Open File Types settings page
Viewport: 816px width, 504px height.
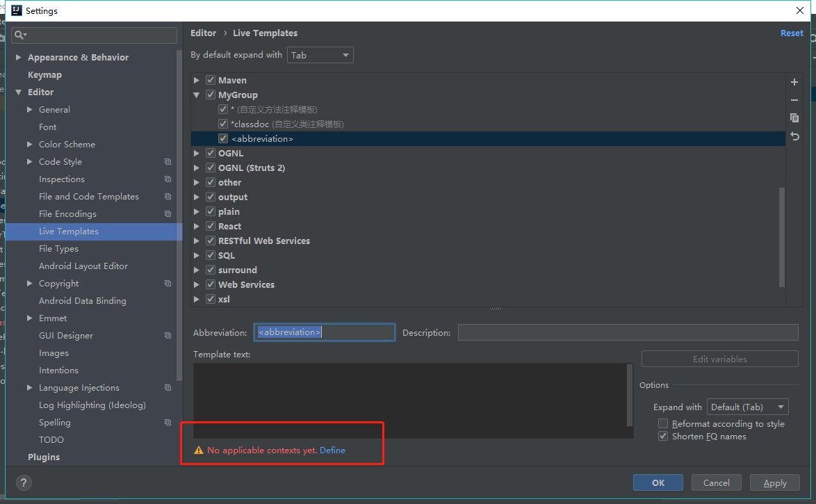[58, 249]
